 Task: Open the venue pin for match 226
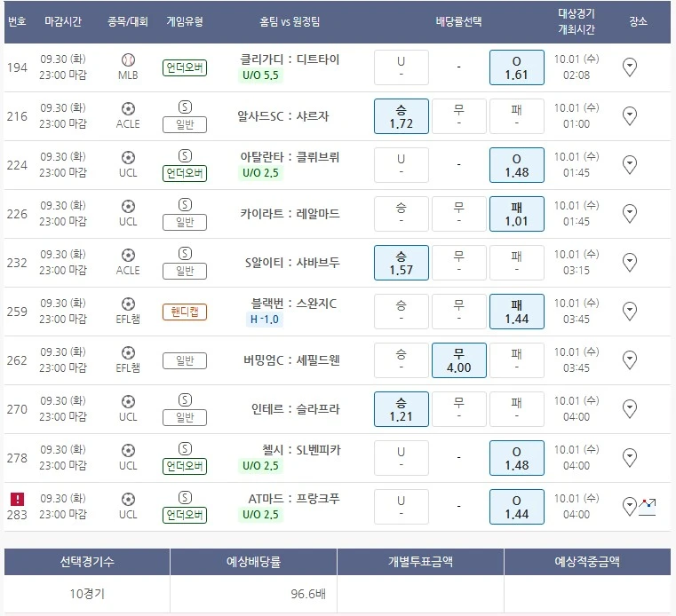(630, 214)
